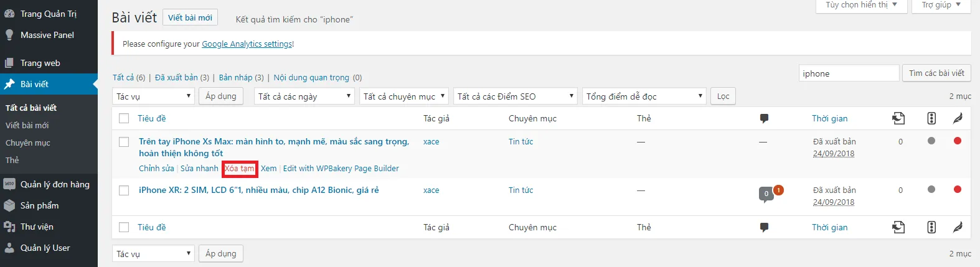Open Sản phẩm in the sidebar
Viewport: 980px width, 267px height.
pos(39,205)
